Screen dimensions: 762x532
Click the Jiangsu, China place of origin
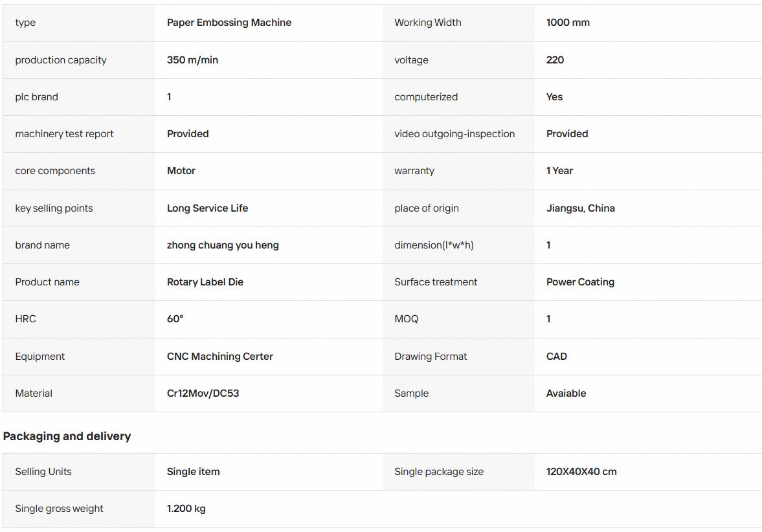point(580,208)
